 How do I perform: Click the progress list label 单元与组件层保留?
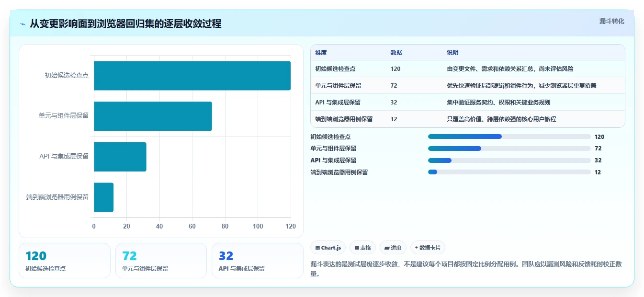click(333, 148)
